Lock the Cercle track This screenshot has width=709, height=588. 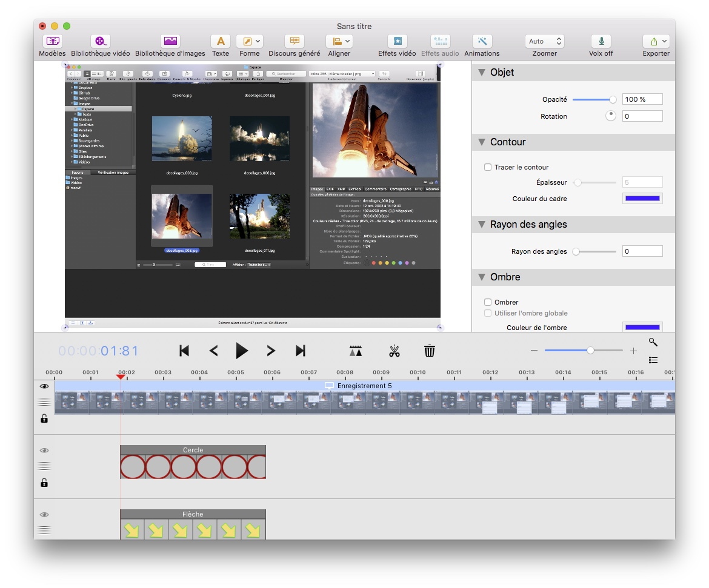(x=44, y=483)
